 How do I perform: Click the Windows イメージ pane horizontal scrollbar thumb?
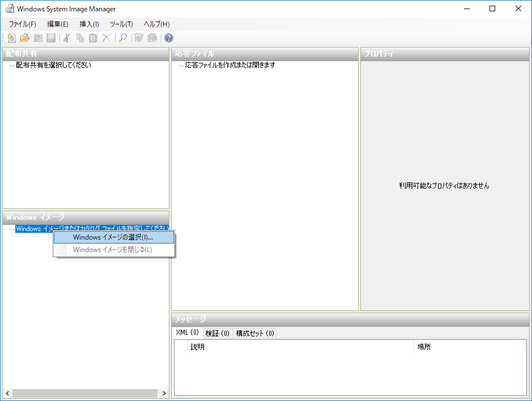85,393
